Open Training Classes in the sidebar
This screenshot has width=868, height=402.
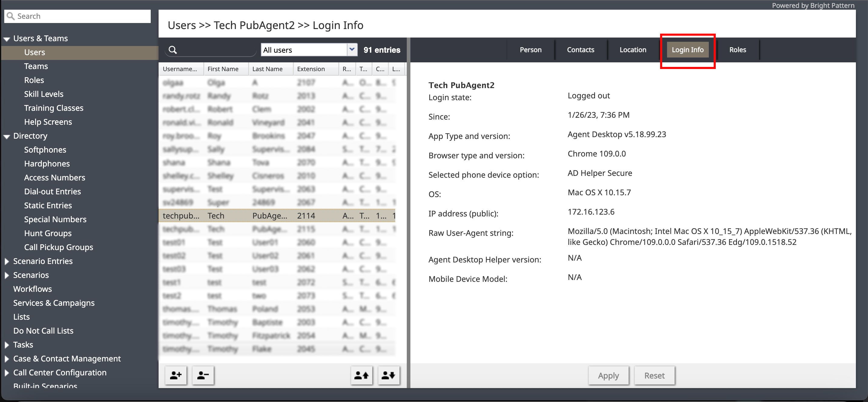(54, 108)
